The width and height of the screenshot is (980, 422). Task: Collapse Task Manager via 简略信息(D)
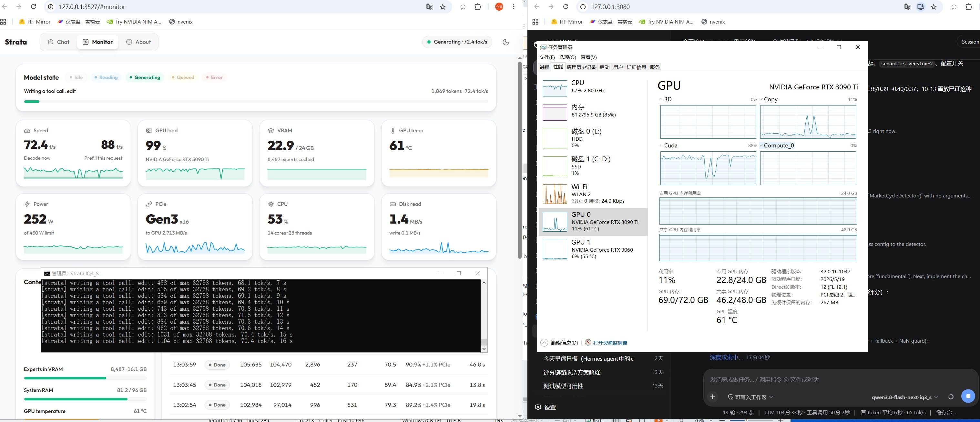tap(559, 343)
